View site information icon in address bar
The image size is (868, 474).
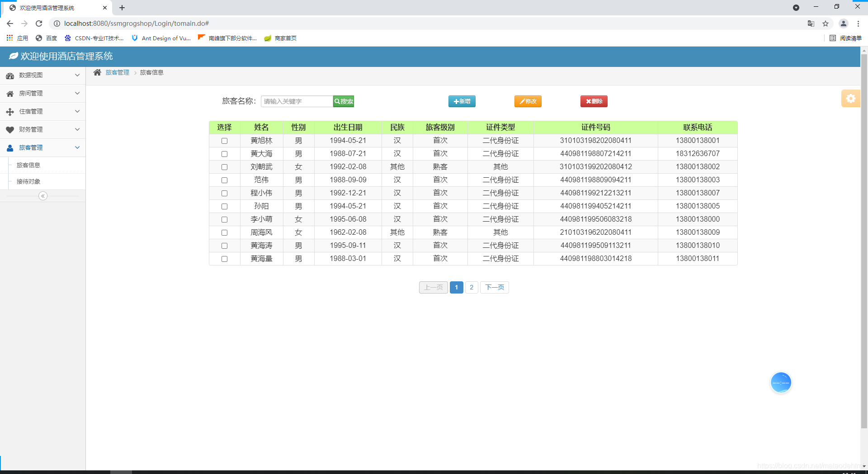(57, 24)
